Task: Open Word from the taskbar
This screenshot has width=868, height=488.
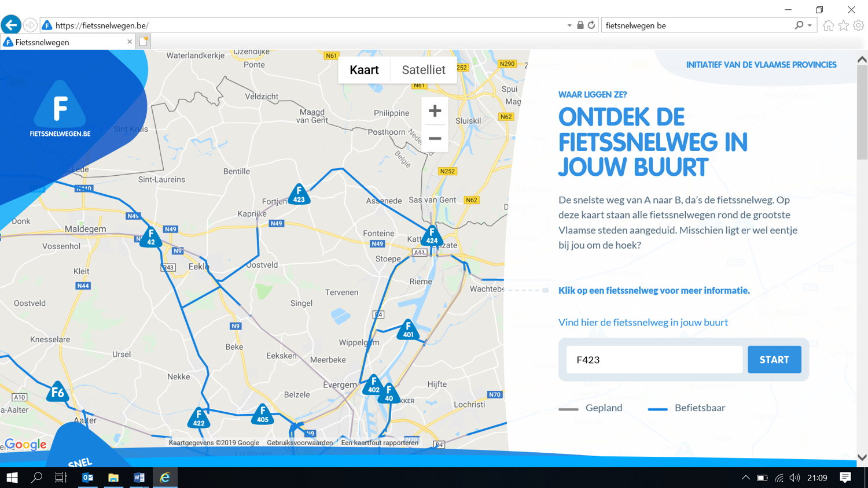Action: click(x=139, y=478)
